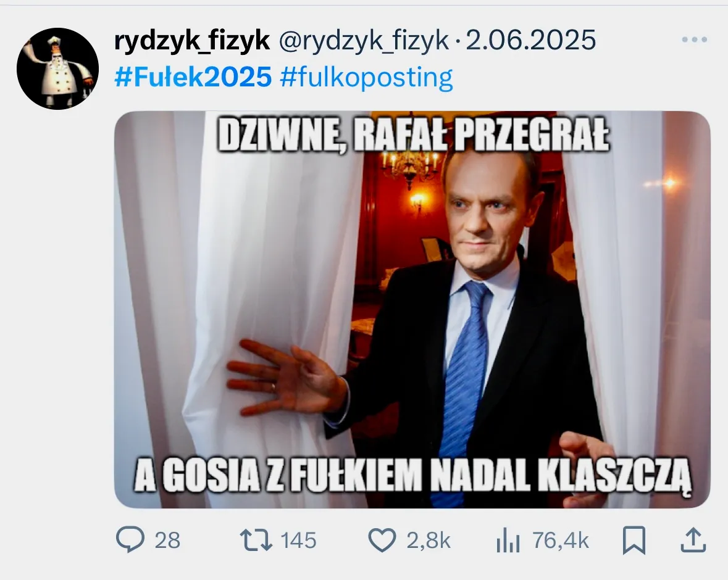Image resolution: width=728 pixels, height=580 pixels.
Task: Open the #fulkoposting hashtag
Action: [366, 78]
